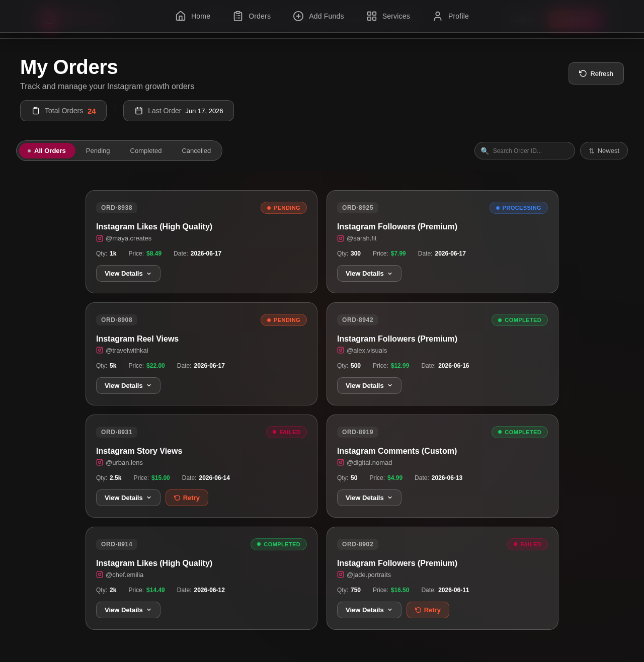Click the Services grid icon

point(372,16)
